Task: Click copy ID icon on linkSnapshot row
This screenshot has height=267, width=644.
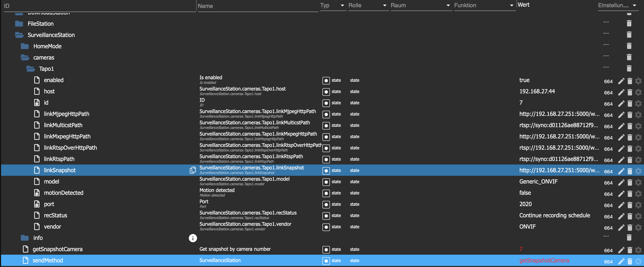Action: [x=193, y=170]
